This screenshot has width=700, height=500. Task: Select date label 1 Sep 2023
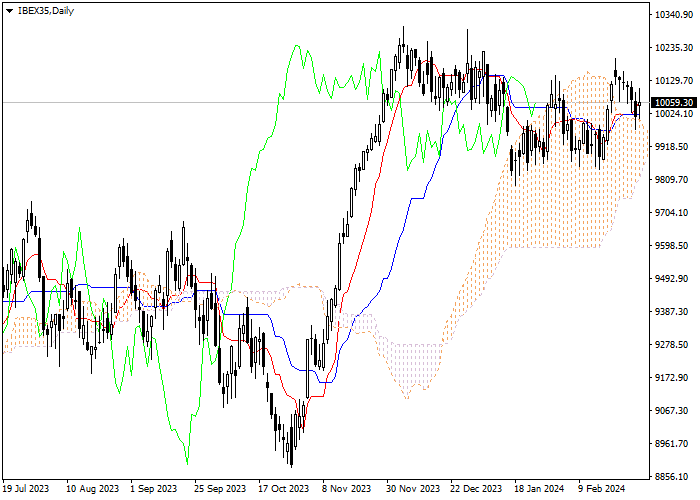(154, 489)
